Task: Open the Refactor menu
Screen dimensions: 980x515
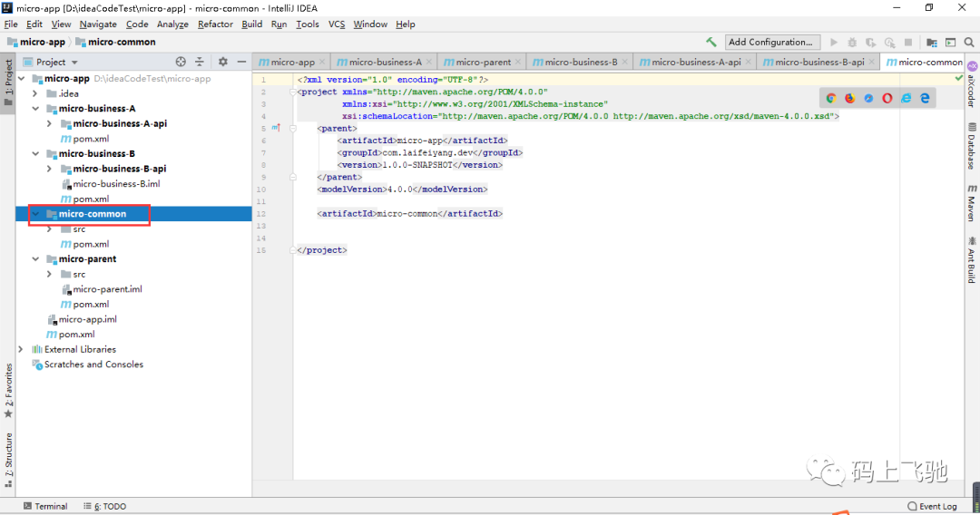Action: pyautogui.click(x=215, y=24)
